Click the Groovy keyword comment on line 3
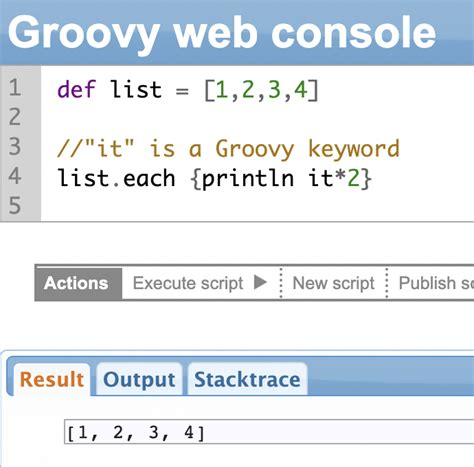 [228, 148]
